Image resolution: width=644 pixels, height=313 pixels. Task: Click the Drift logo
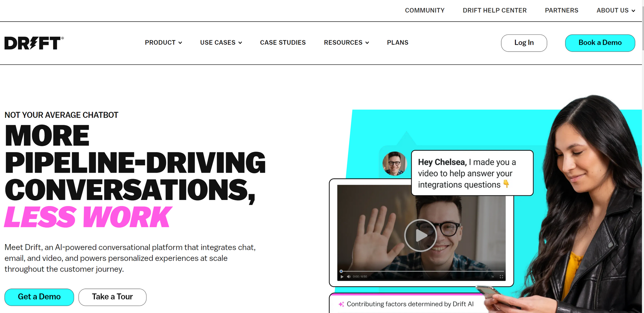tap(34, 43)
